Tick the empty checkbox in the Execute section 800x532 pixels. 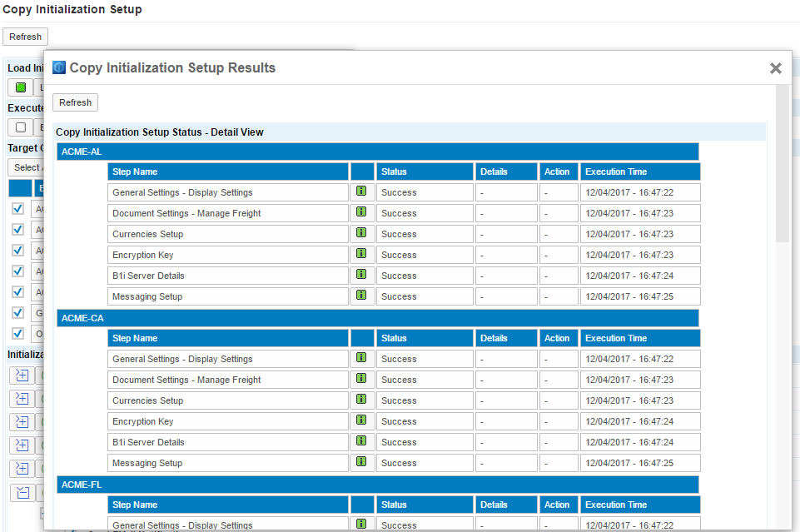21,127
